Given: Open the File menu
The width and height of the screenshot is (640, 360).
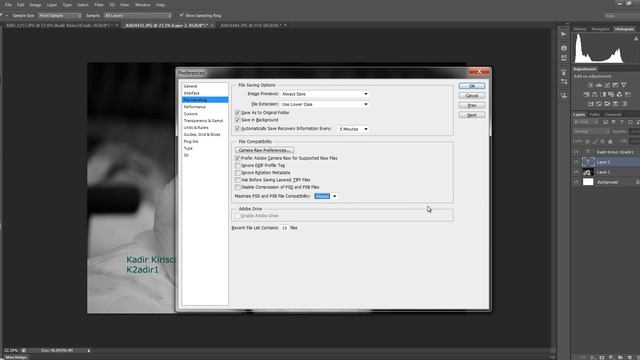Looking at the screenshot, I should tap(8, 5).
